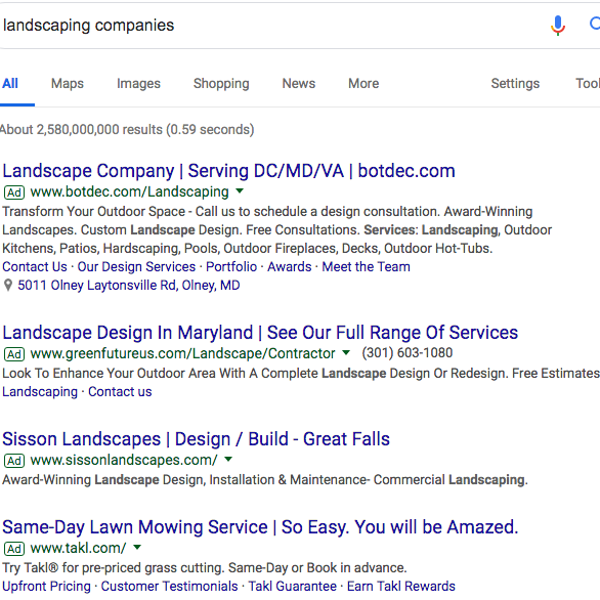Open the Earn Takl Rewards sitelink
This screenshot has width=600, height=600.
pyautogui.click(x=401, y=586)
